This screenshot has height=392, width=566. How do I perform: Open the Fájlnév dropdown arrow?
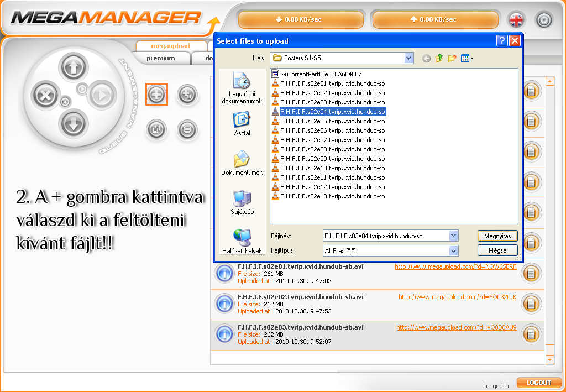pos(454,236)
